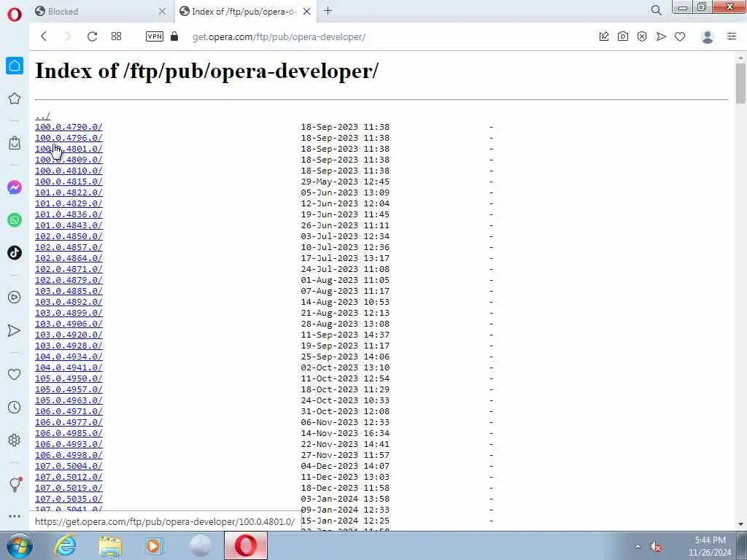The width and height of the screenshot is (747, 560).
Task: Click the page heading Index of /ftp/pub/opera-developer/
Action: (x=206, y=71)
